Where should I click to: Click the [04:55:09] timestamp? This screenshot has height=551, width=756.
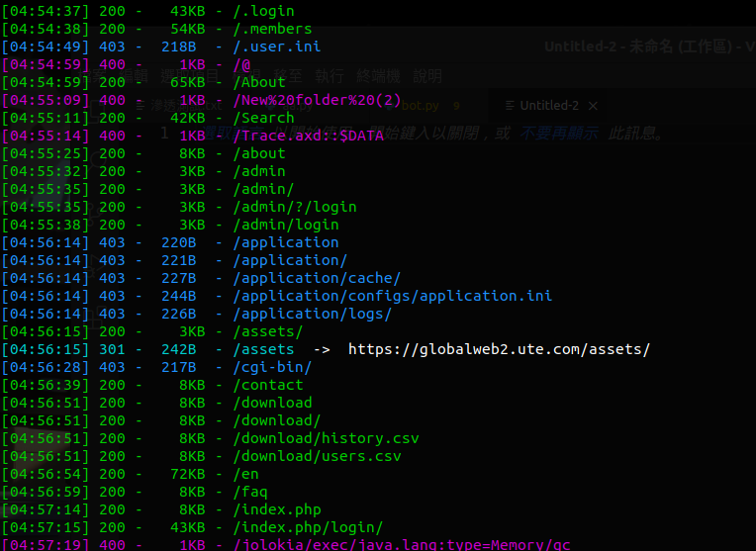tap(46, 100)
